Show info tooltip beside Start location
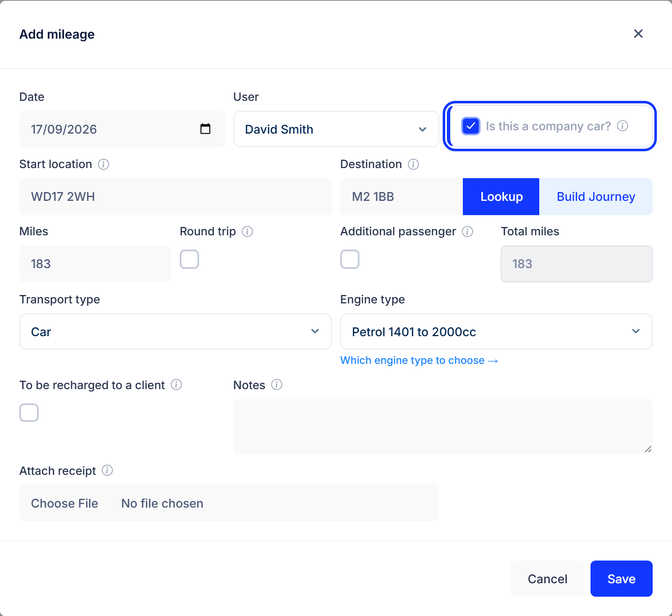The height and width of the screenshot is (616, 672). click(104, 164)
